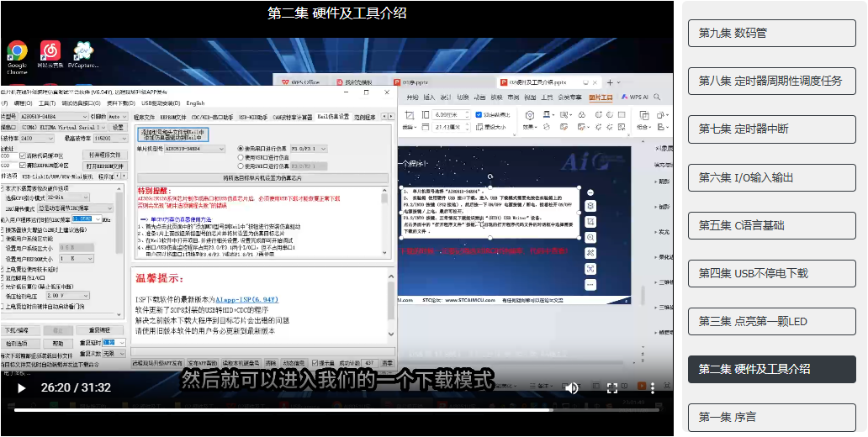Image resolution: width=868 pixels, height=437 pixels.
Task: Click zoom magnifier icon on WPS floating toolbar
Action: (x=590, y=237)
